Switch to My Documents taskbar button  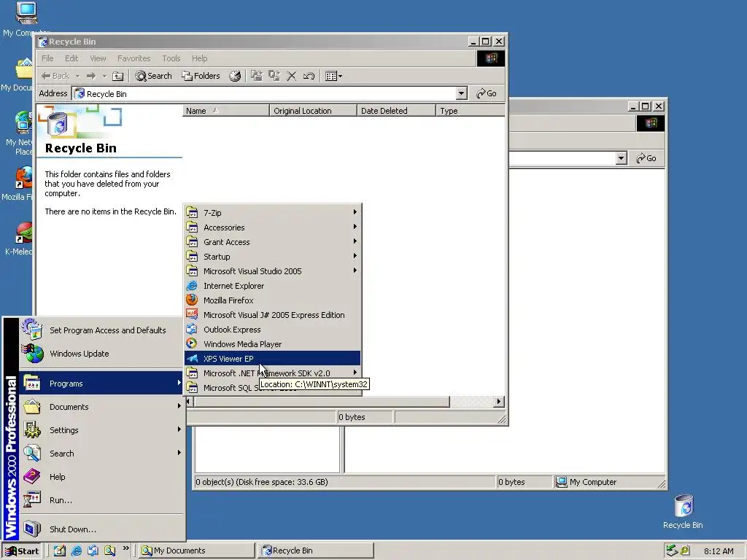(x=196, y=551)
